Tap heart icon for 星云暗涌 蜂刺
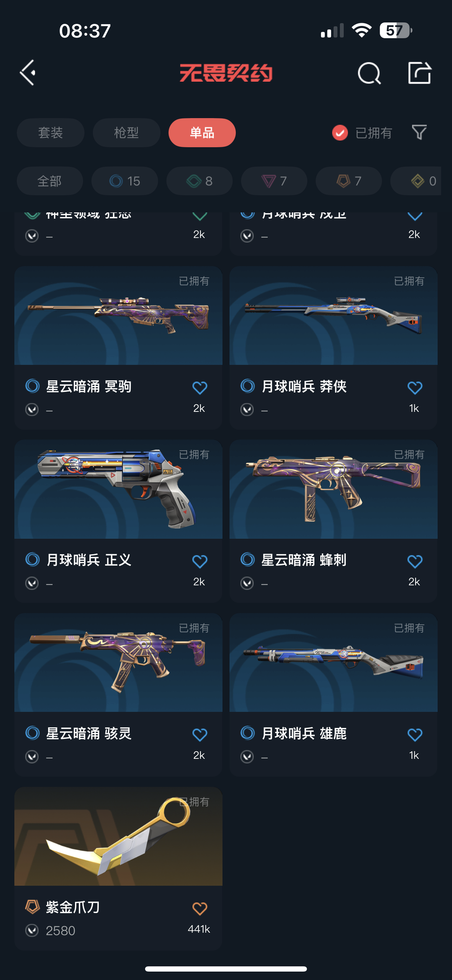Screen dimensions: 452x980 pos(415,561)
